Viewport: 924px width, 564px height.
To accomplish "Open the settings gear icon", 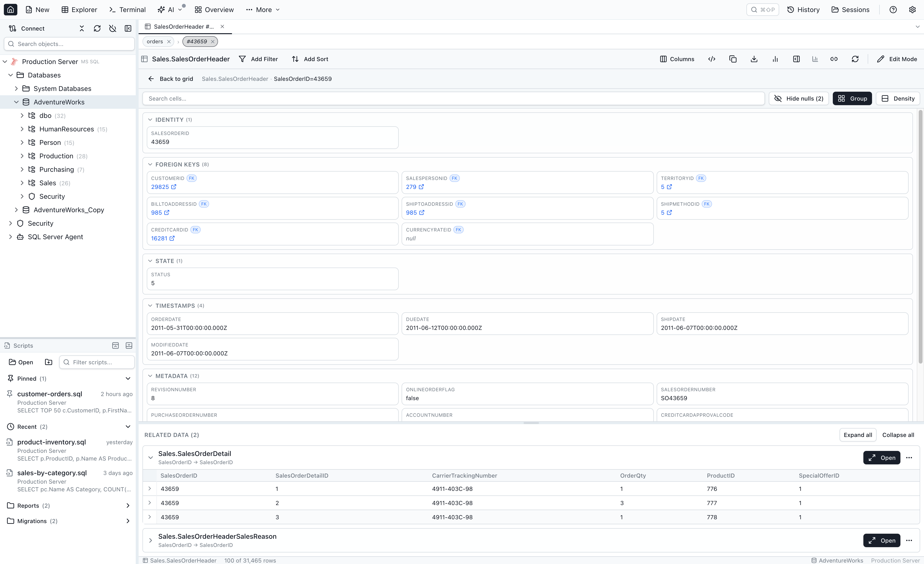I will (x=912, y=10).
